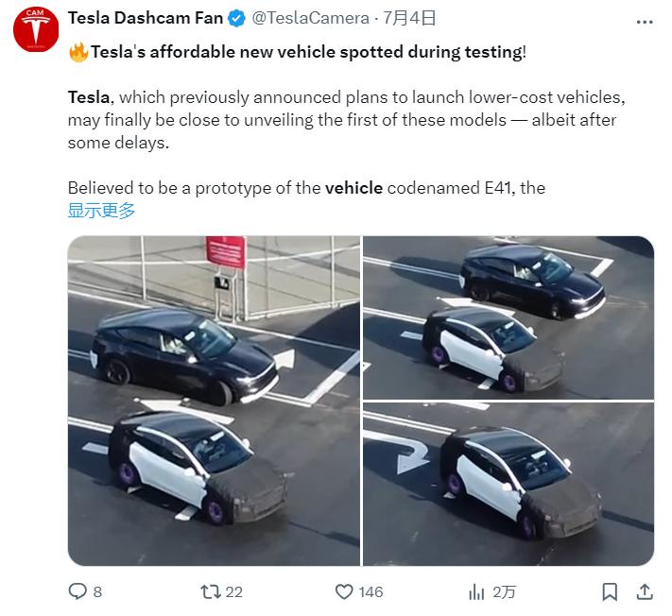Screen dimensions: 672x616
Task: Click the like count 146
Action: pos(370,592)
